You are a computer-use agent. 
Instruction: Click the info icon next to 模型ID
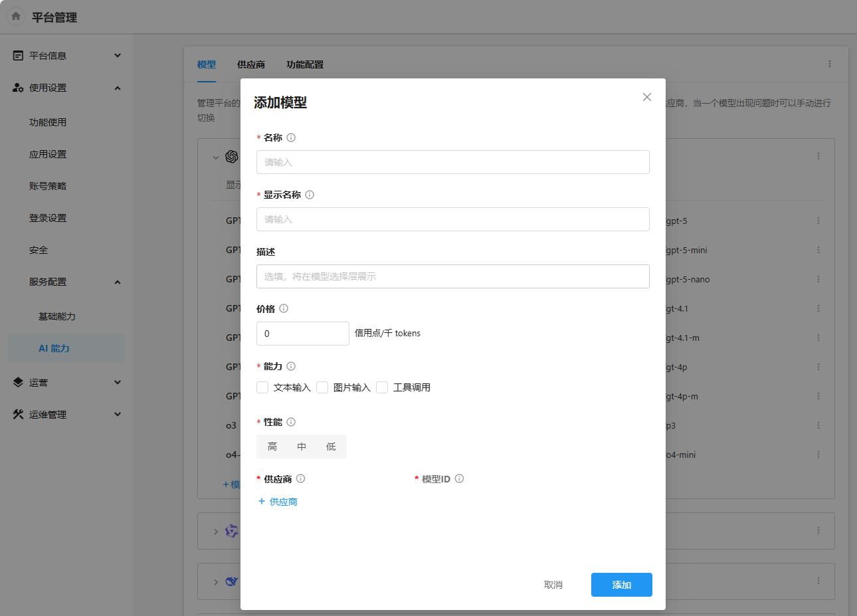459,478
